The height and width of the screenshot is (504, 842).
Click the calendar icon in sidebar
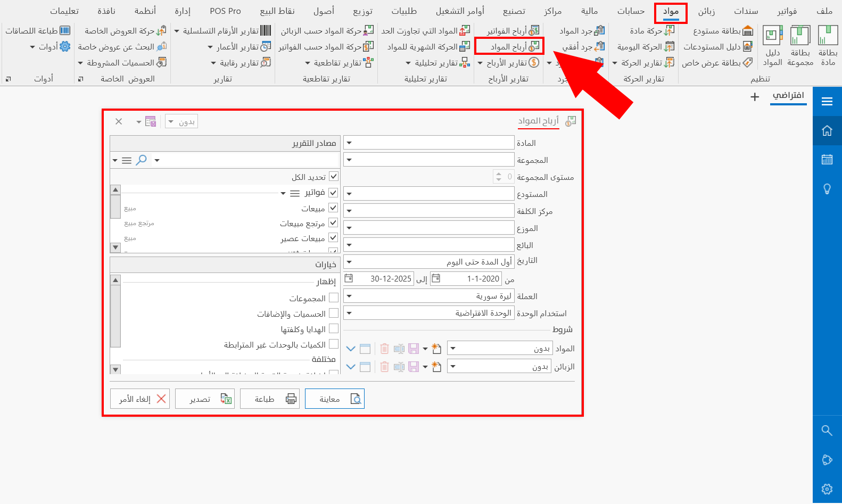pyautogui.click(x=827, y=159)
